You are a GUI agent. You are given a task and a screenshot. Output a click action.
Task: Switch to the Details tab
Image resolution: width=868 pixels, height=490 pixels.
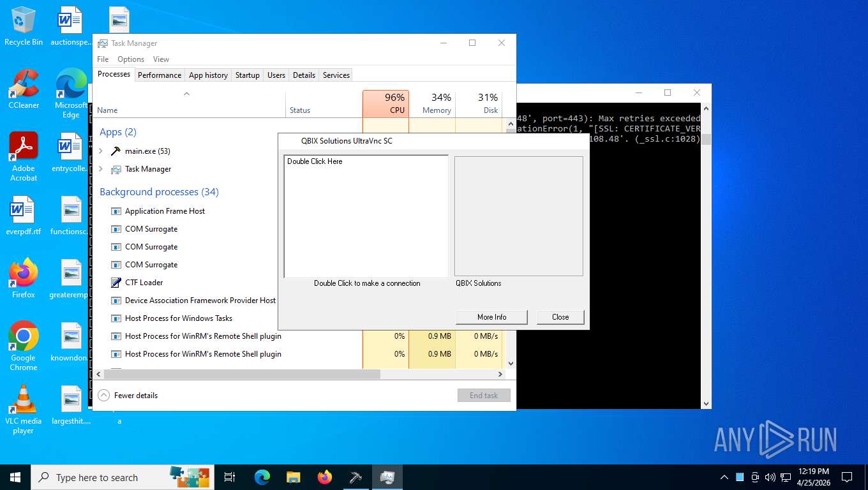pyautogui.click(x=304, y=75)
